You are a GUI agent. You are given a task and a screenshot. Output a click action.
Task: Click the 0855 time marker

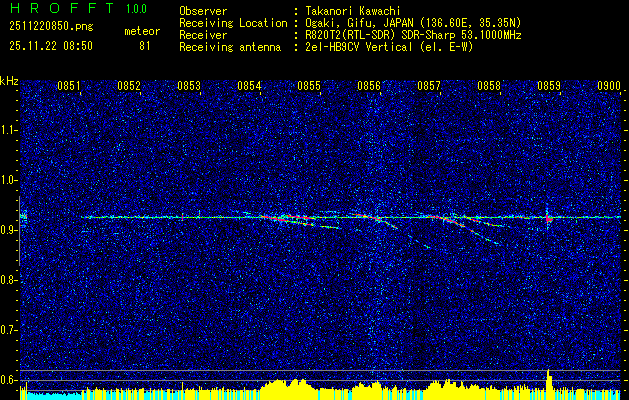pyautogui.click(x=309, y=86)
